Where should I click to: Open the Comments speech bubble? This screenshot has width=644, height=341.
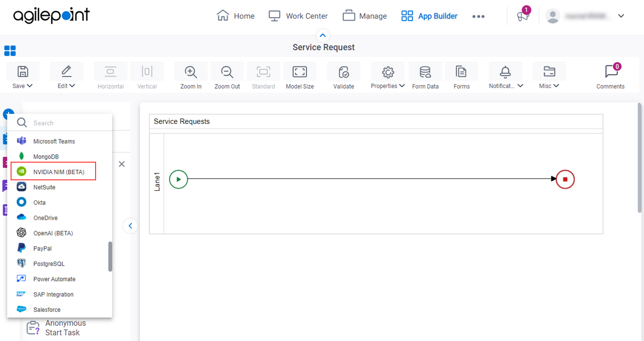pos(611,72)
